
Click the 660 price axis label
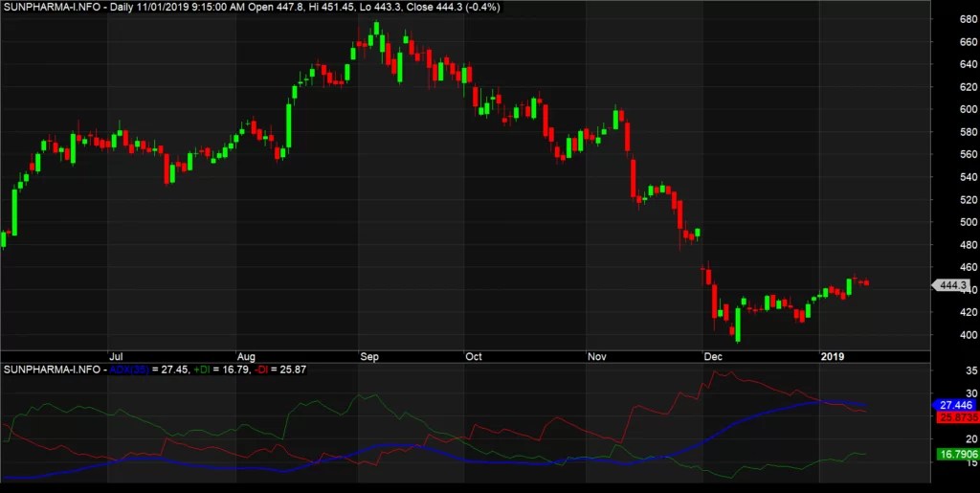tap(969, 42)
